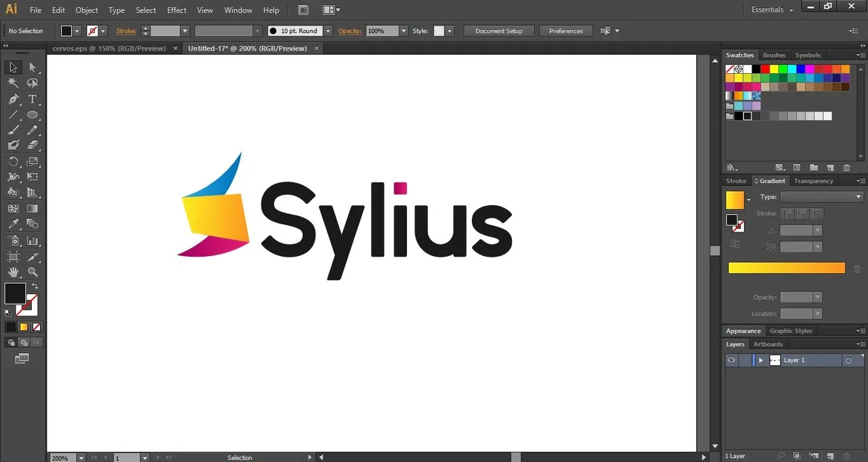This screenshot has height=462, width=868.
Task: Open the Opacity value dropdown
Action: (403, 31)
